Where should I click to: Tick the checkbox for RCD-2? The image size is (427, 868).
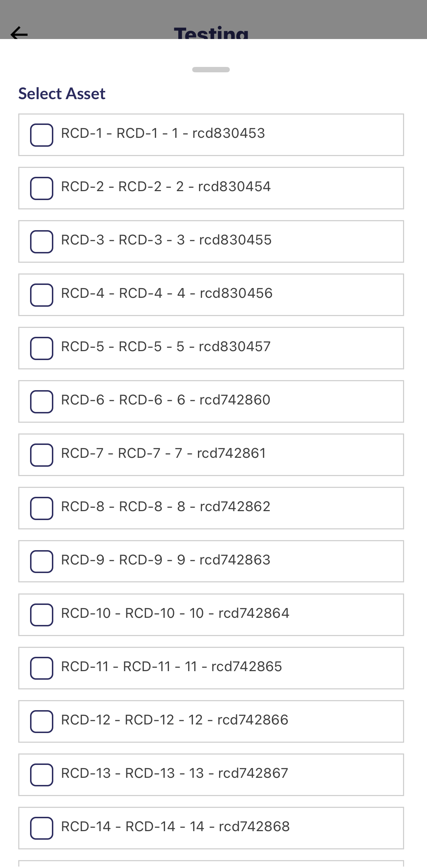pos(42,188)
